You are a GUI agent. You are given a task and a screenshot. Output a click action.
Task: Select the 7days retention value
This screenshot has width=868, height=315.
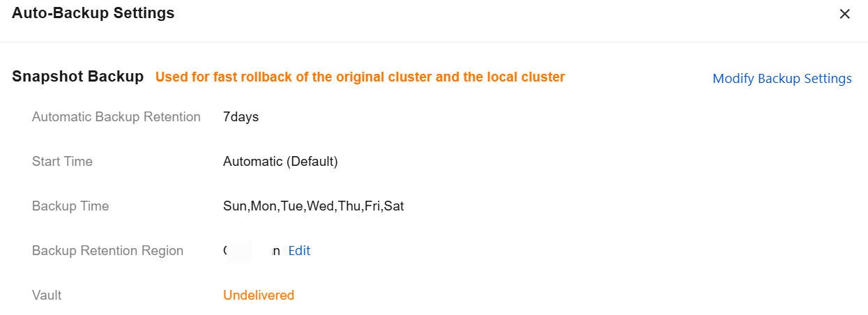pyautogui.click(x=241, y=117)
